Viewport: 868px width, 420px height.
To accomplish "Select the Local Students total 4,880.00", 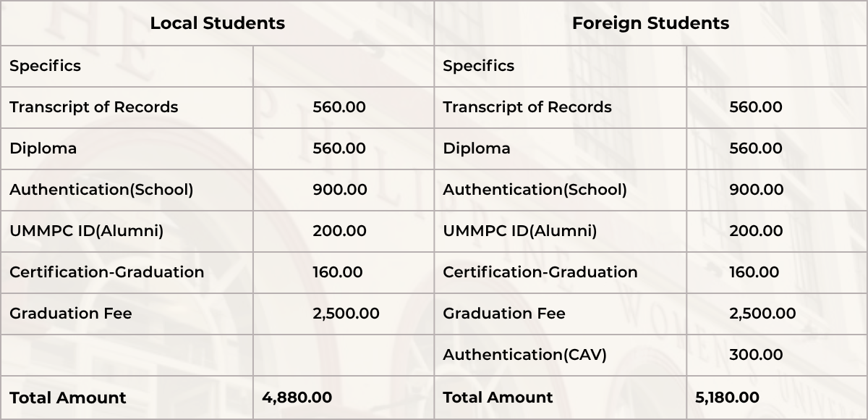I will tap(297, 398).
